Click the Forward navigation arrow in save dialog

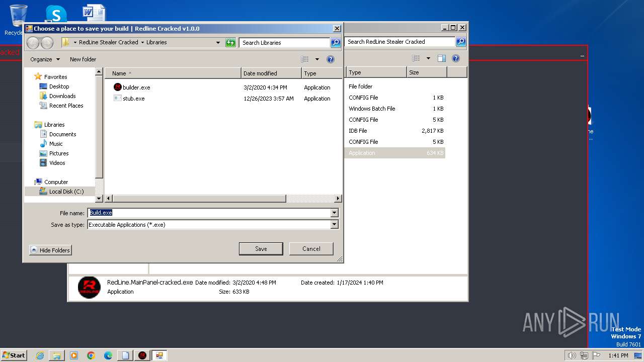[47, 43]
